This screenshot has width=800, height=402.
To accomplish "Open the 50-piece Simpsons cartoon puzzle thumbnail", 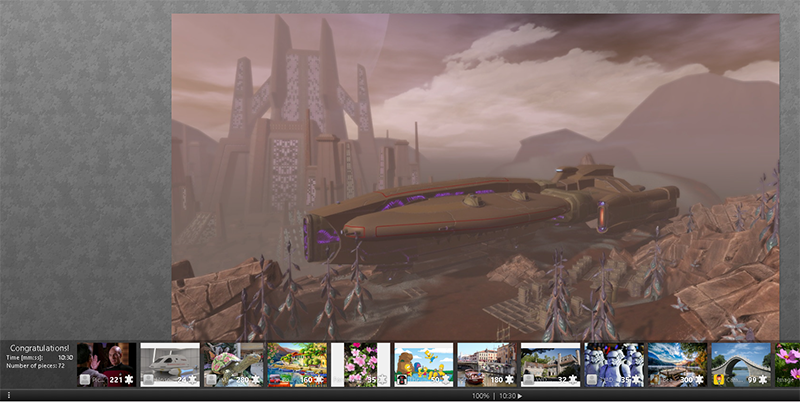I will point(423,364).
